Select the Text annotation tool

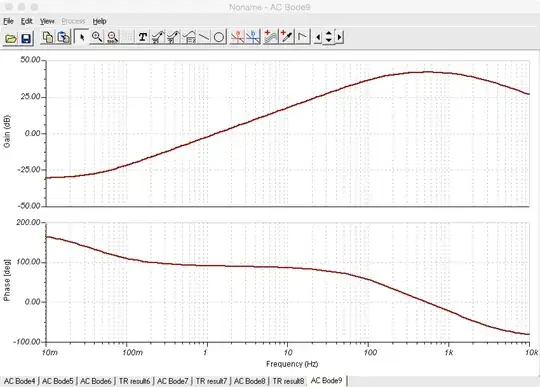143,37
